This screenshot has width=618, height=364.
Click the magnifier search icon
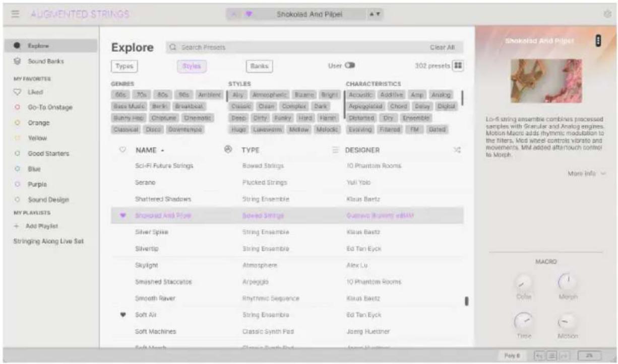[x=173, y=47]
